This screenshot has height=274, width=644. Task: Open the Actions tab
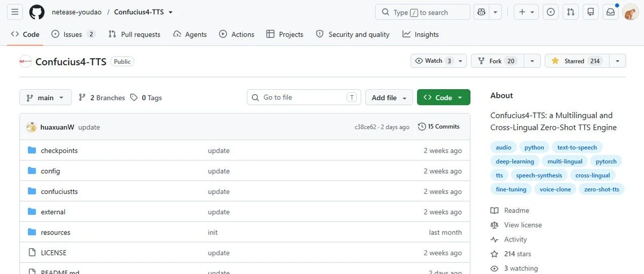237,34
